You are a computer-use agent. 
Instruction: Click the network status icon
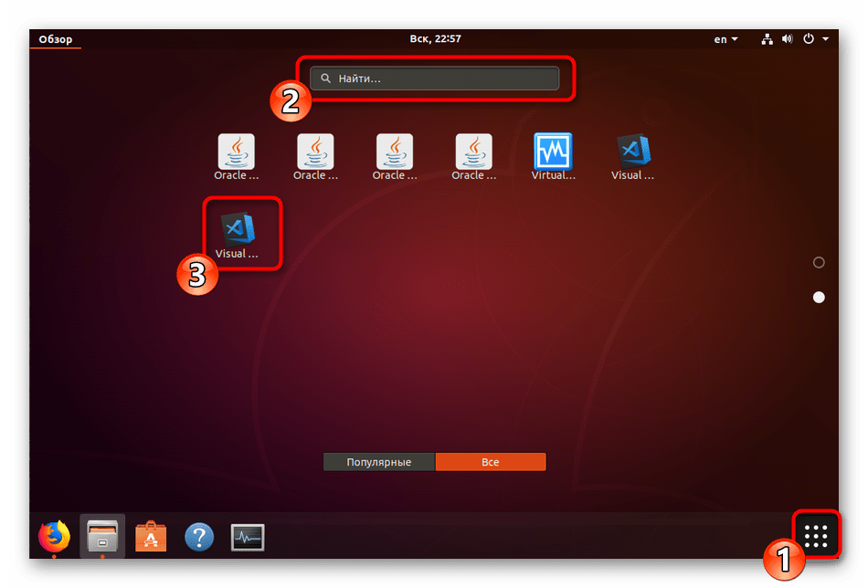click(x=767, y=39)
